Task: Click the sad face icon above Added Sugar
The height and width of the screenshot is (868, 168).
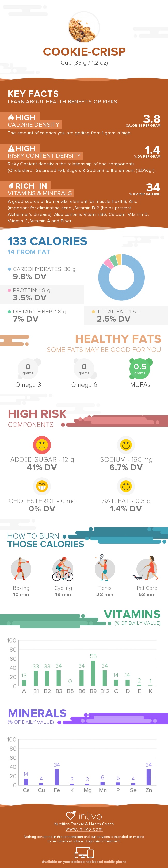Action: [x=42, y=445]
